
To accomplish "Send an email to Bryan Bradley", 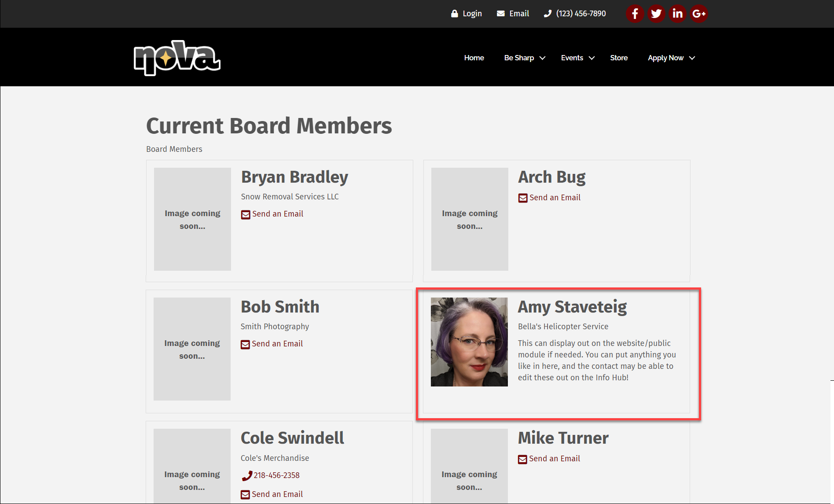I will click(x=277, y=214).
